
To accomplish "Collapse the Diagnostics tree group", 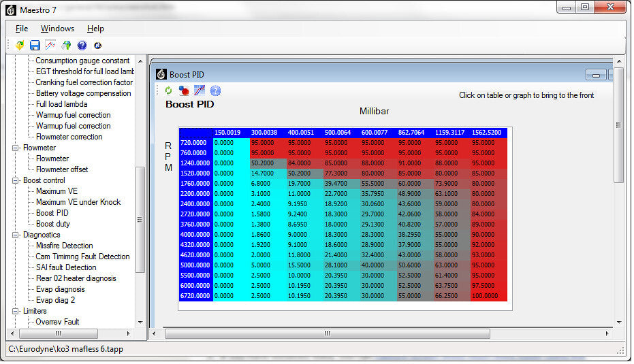I will pyautogui.click(x=16, y=235).
